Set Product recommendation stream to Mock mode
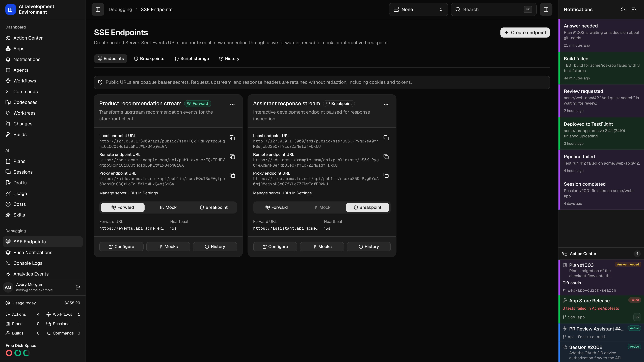 coord(168,207)
